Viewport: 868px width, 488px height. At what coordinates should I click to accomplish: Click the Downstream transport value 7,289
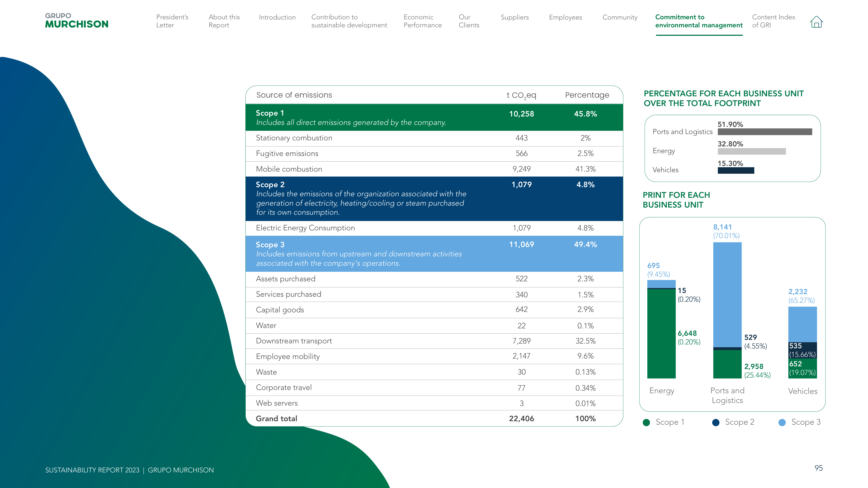click(521, 341)
